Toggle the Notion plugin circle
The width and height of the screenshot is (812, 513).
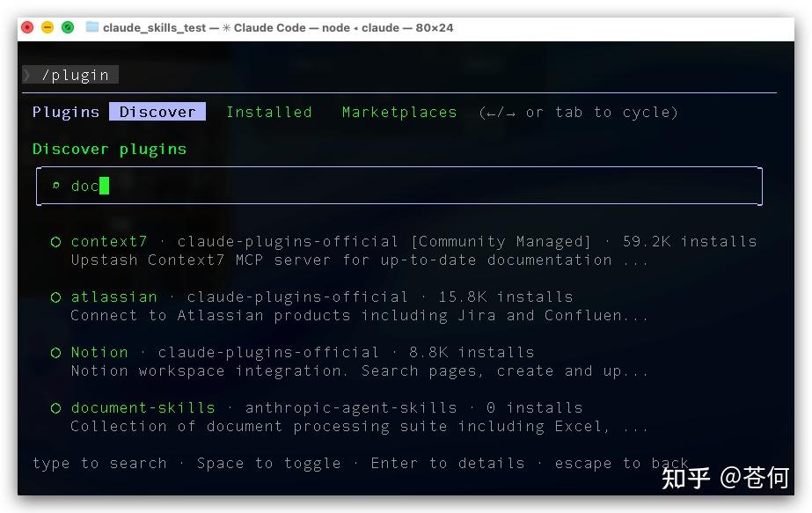point(56,353)
